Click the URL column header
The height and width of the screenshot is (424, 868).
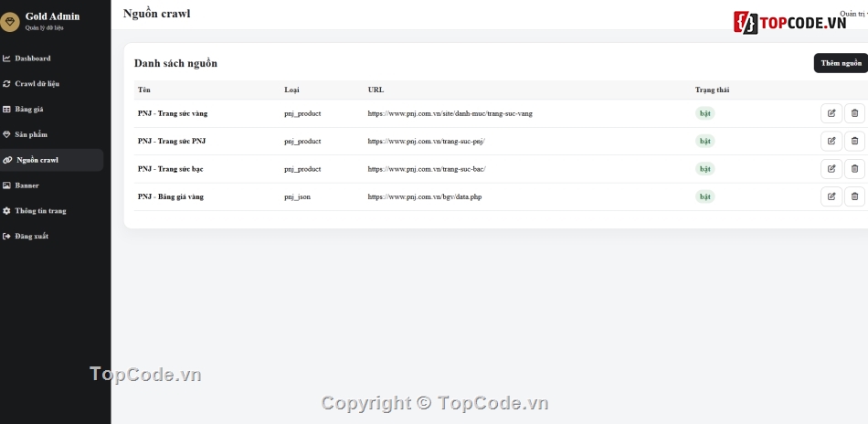[376, 90]
